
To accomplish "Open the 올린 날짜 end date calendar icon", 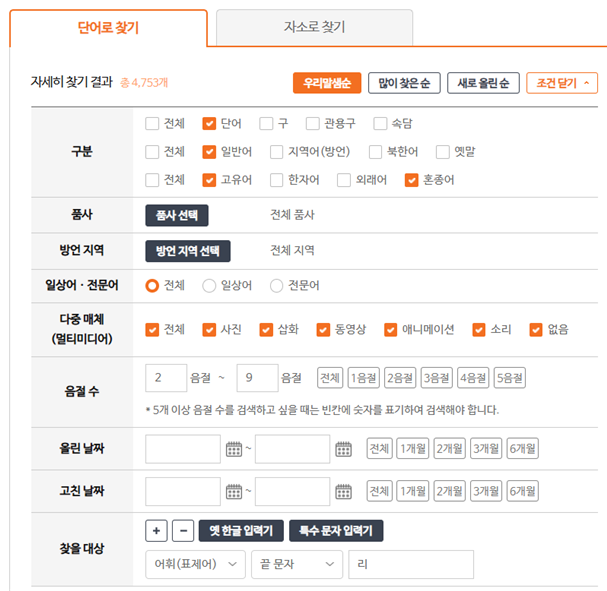I will [x=343, y=449].
